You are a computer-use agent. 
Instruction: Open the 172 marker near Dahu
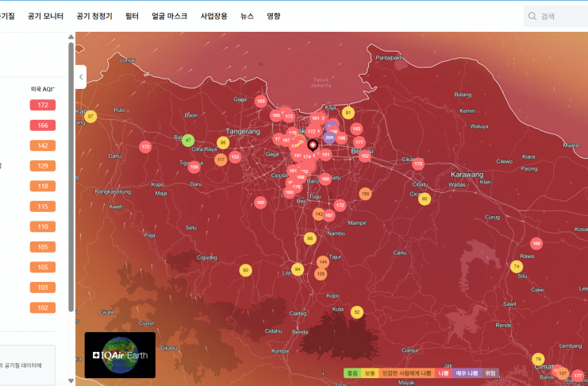click(x=145, y=147)
